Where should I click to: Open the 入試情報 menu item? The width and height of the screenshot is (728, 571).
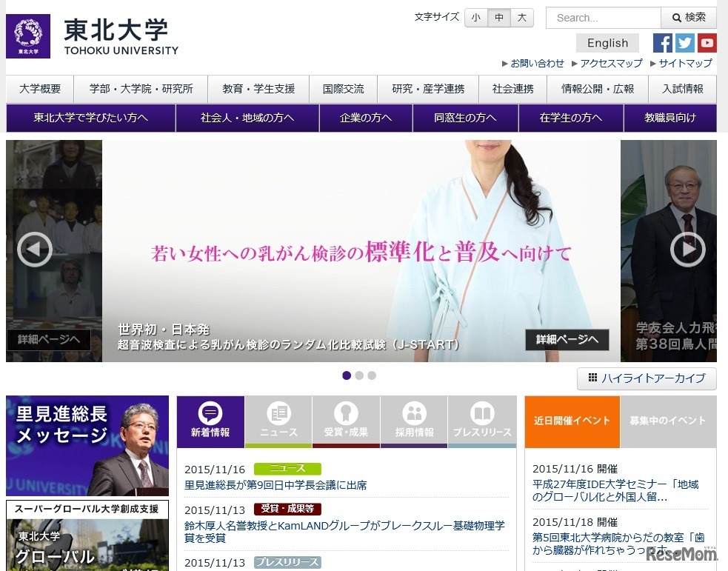[683, 89]
